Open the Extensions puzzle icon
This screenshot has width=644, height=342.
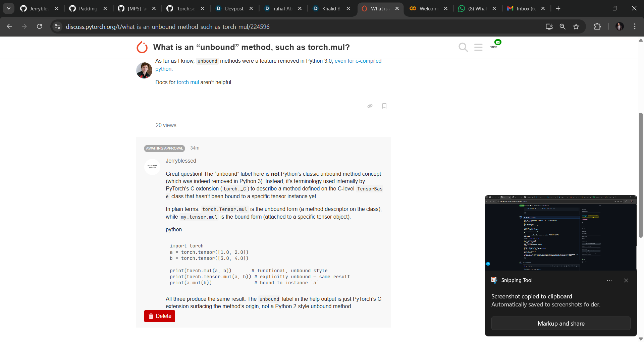click(597, 26)
